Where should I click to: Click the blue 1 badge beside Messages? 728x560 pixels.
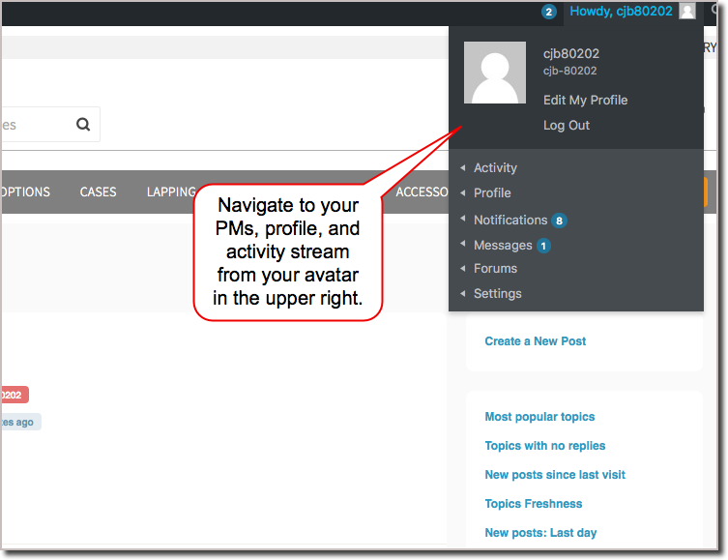pyautogui.click(x=543, y=246)
